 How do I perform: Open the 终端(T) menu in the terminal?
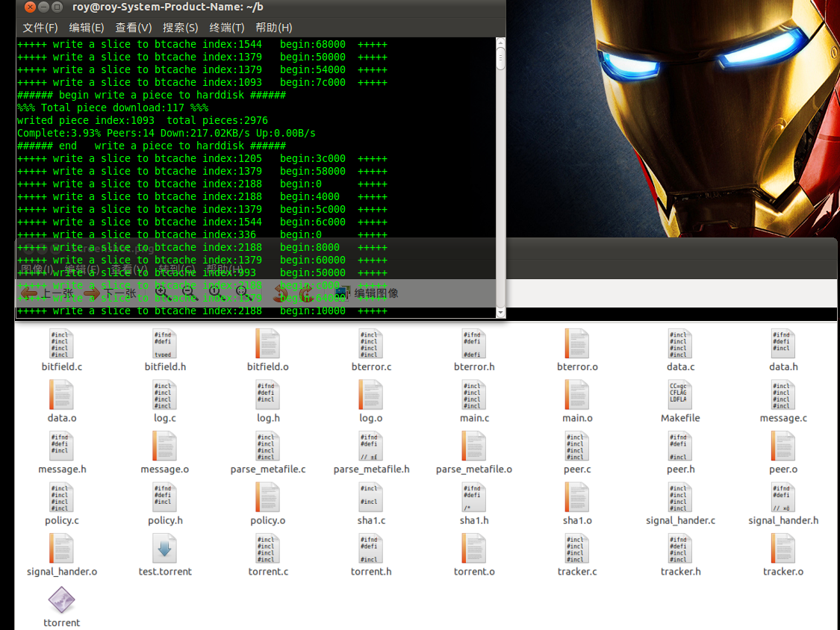pos(226,28)
